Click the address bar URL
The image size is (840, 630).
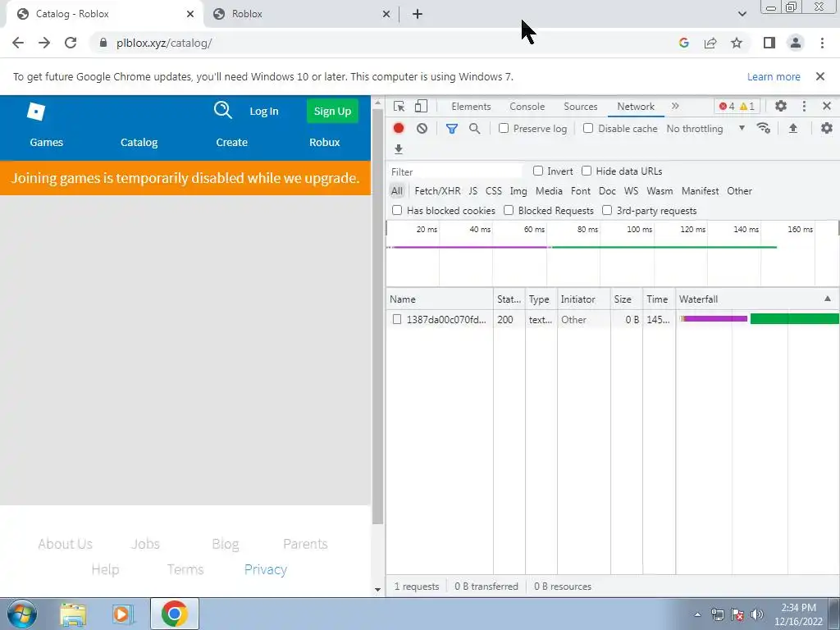(164, 43)
